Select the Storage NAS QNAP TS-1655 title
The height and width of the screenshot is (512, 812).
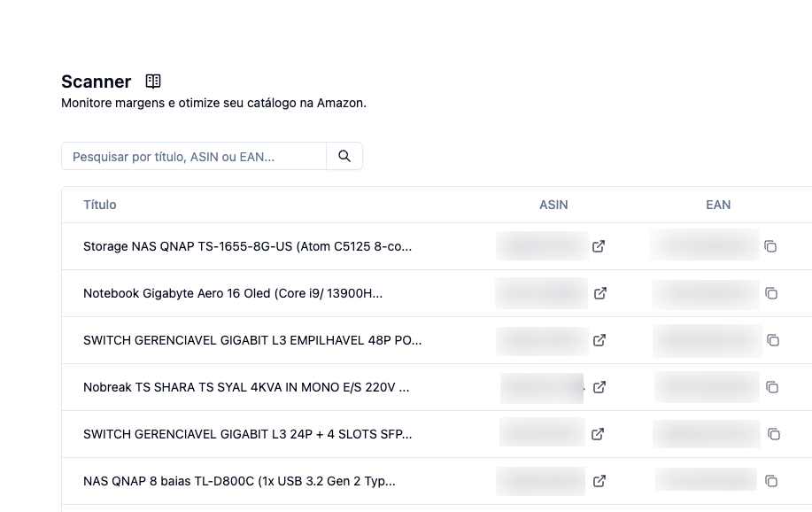[x=248, y=246]
